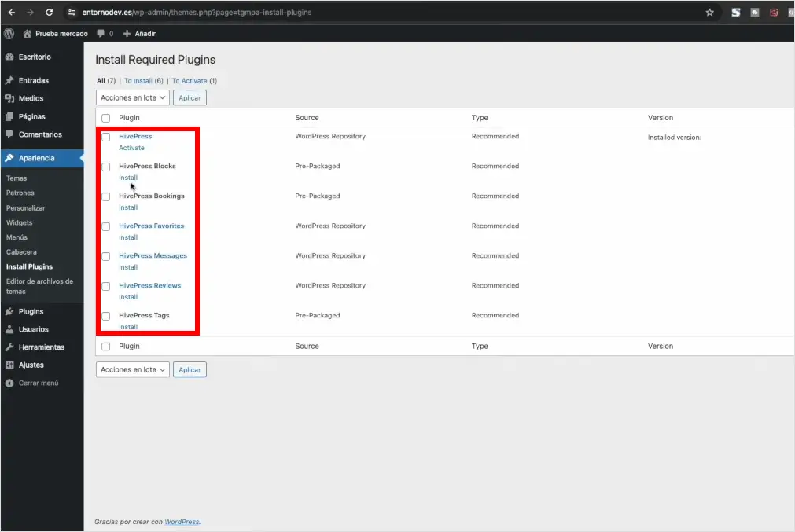
Task: Open the Patrones submenu item
Action: [20, 193]
